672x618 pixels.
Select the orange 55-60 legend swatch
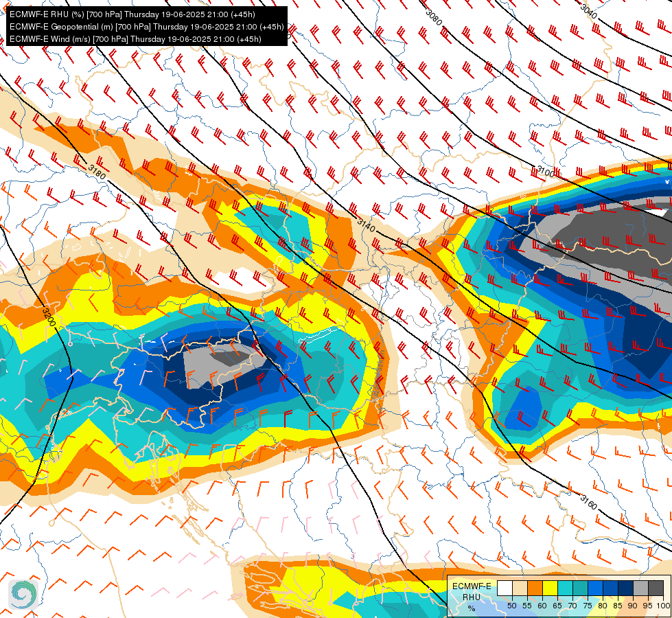[x=535, y=588]
